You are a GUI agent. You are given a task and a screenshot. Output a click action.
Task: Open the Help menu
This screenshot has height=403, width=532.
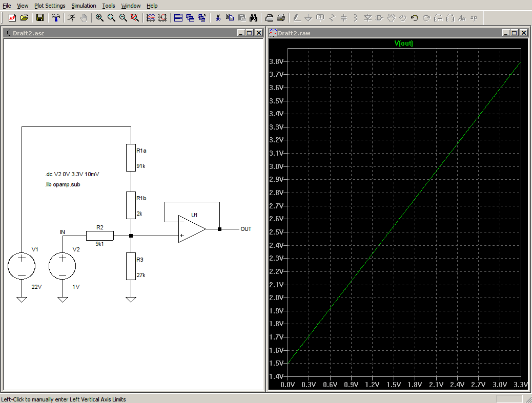[x=152, y=6]
